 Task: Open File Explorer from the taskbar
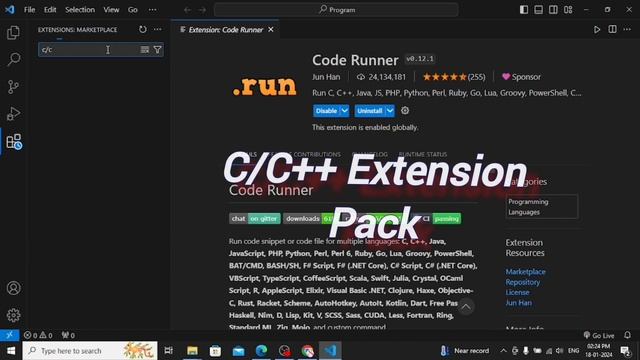point(192,351)
